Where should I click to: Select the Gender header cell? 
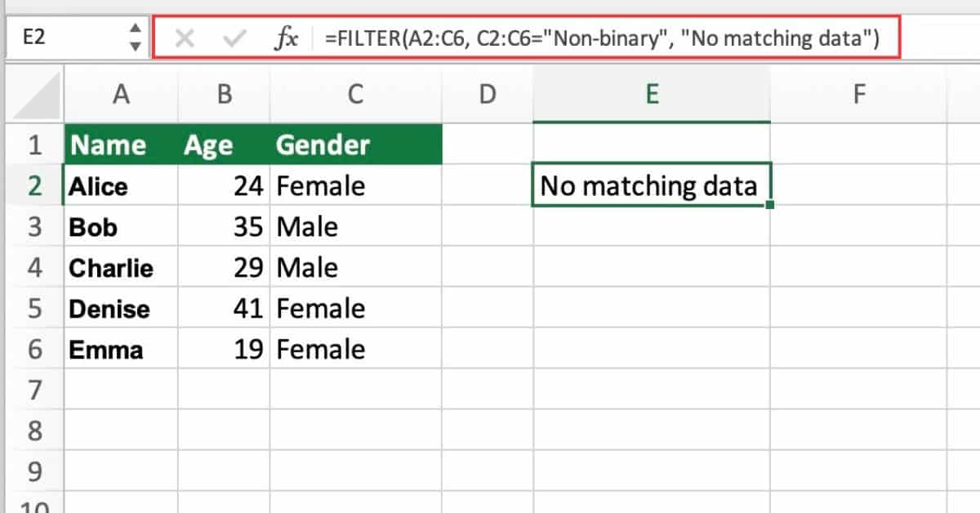pos(356,145)
